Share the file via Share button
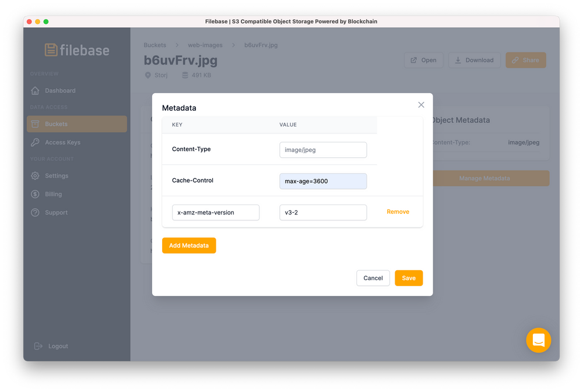This screenshot has width=583, height=392. (x=525, y=60)
